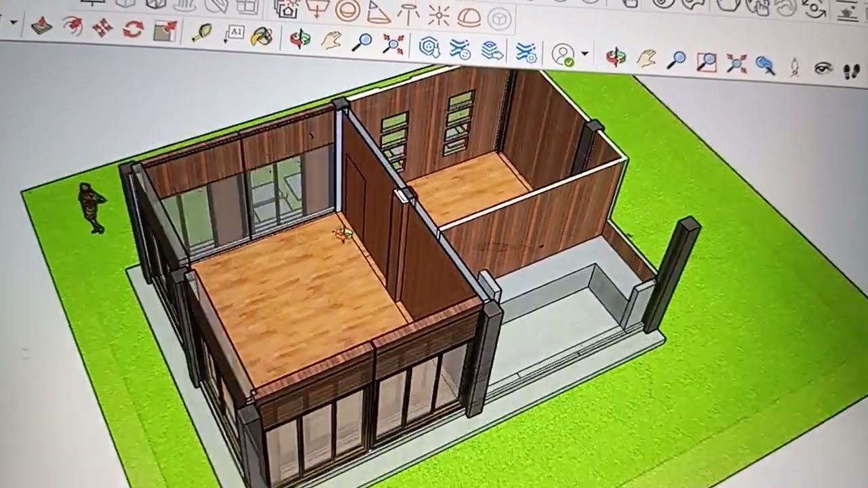Click the blue hexagon download extension icon
The width and height of the screenshot is (868, 488).
click(429, 47)
